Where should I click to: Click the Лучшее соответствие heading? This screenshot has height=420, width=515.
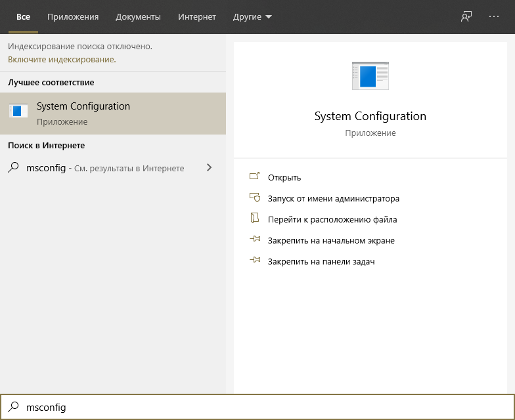click(x=51, y=83)
